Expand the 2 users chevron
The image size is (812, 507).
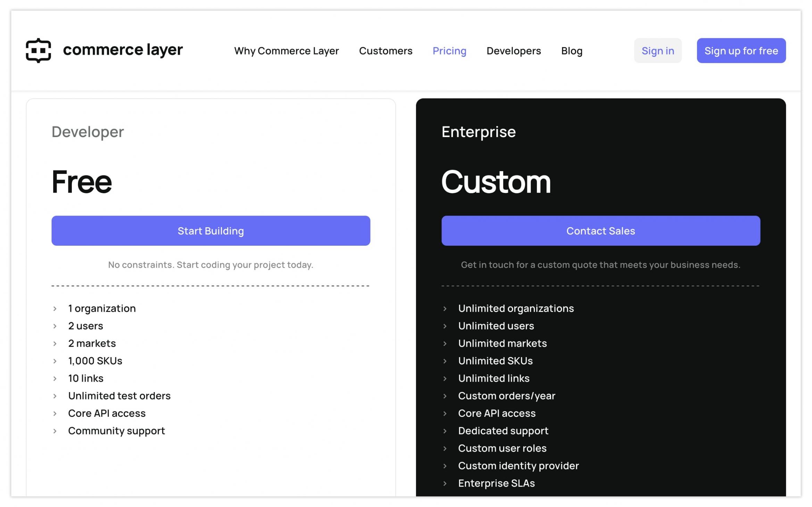[55, 326]
